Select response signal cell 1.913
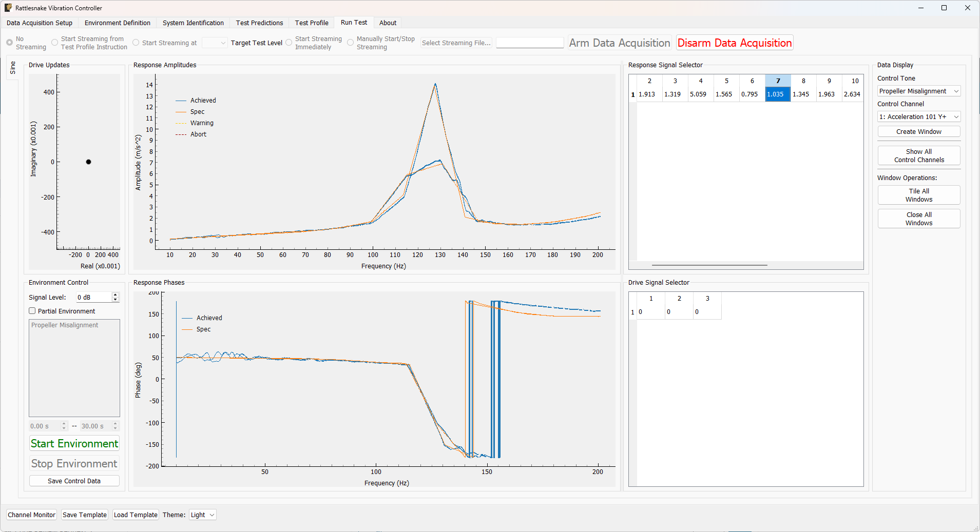The width and height of the screenshot is (980, 532). [649, 94]
